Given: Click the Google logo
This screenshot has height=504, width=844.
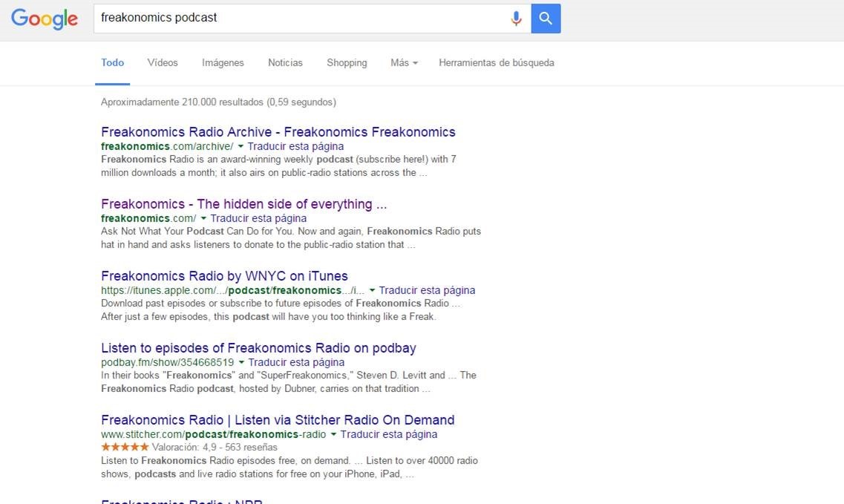Looking at the screenshot, I should [45, 19].
